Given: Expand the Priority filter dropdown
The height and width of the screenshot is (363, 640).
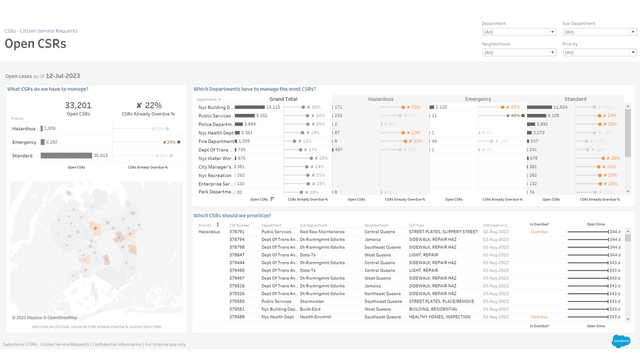Looking at the screenshot, I should click(600, 52).
